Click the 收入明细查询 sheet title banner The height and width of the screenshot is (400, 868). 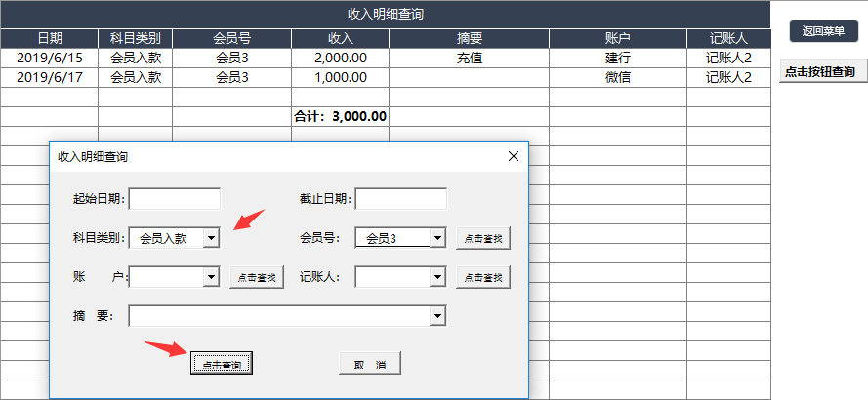click(x=386, y=15)
